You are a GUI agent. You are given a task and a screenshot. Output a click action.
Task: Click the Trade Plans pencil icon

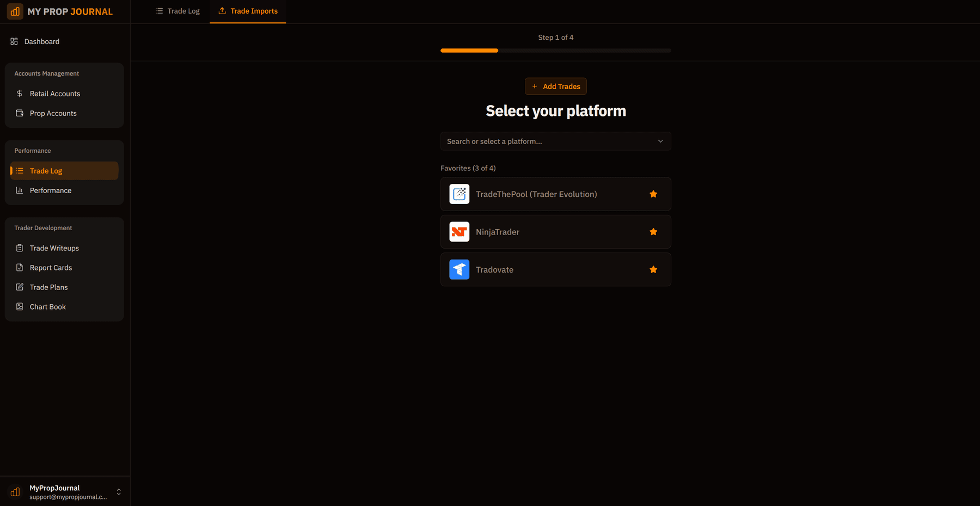pyautogui.click(x=20, y=287)
